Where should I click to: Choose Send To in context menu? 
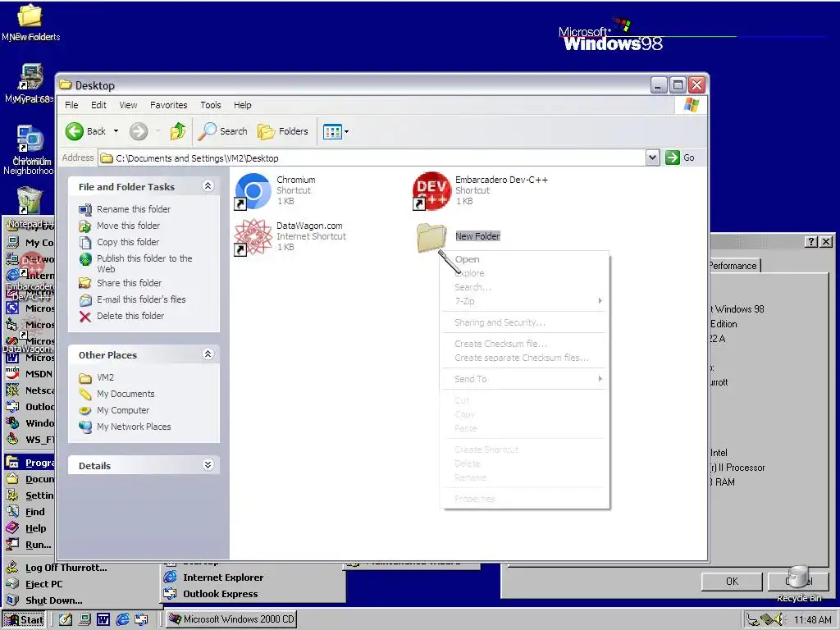click(524, 379)
